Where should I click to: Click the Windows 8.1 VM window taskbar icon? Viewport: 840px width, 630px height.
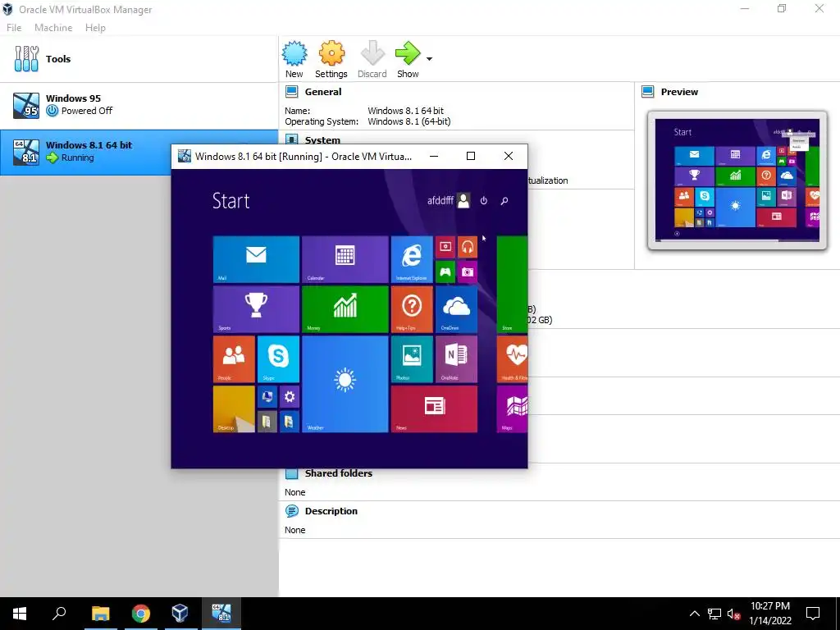click(221, 614)
